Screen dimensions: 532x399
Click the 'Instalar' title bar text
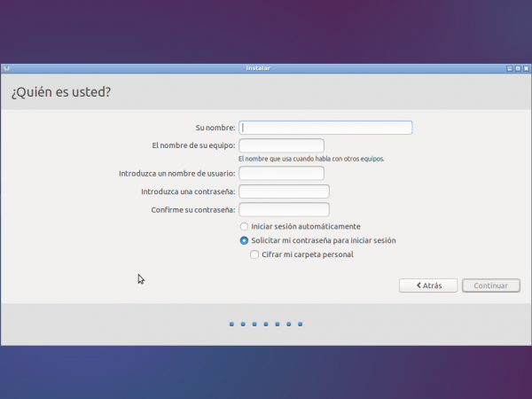[257, 68]
